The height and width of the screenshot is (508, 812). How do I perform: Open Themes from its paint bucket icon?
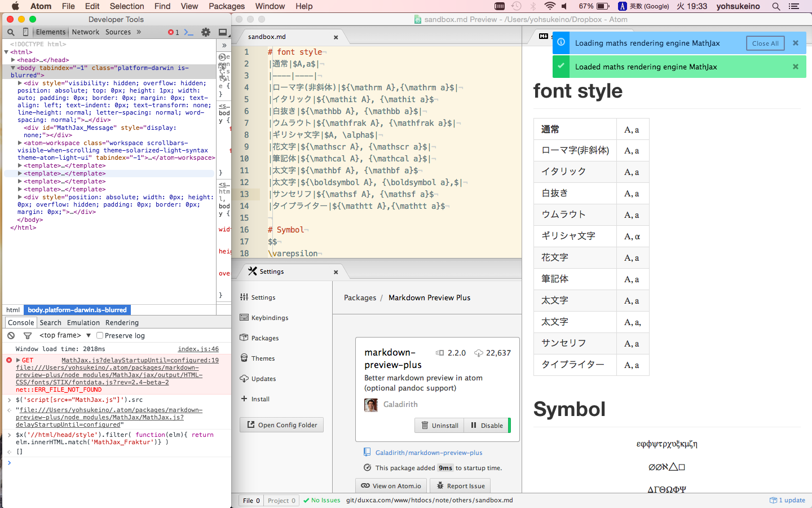[x=244, y=358]
